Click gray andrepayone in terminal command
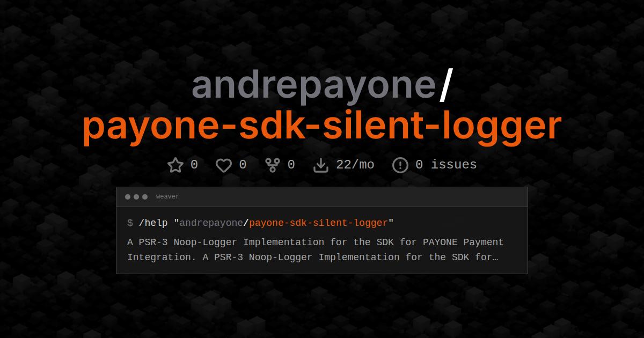 pos(211,223)
